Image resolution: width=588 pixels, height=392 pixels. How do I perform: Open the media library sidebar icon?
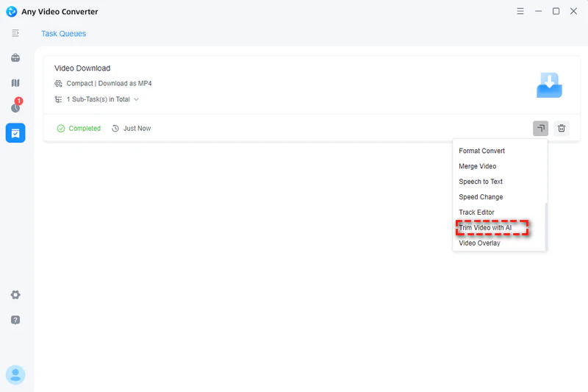(15, 83)
